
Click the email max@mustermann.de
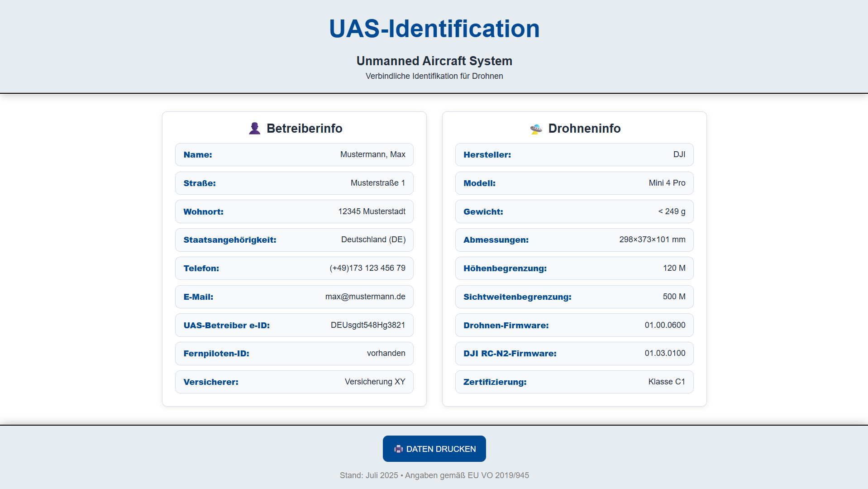(365, 297)
